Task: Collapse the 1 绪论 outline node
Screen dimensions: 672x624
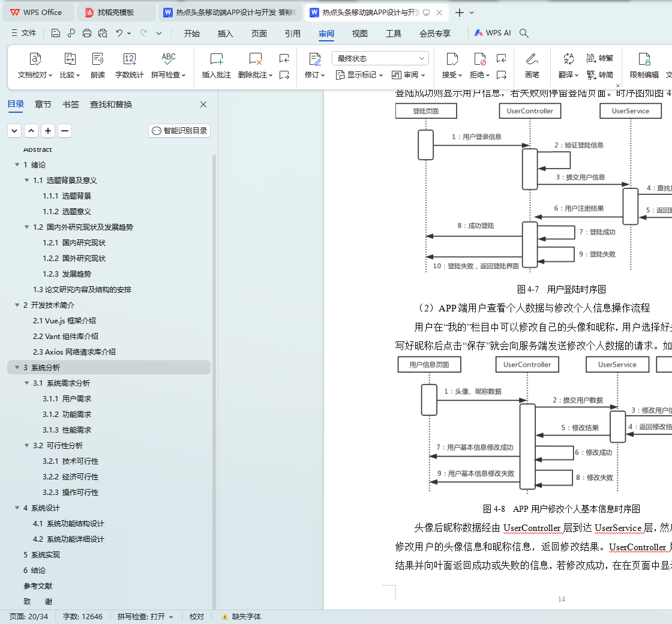Action: [x=17, y=164]
